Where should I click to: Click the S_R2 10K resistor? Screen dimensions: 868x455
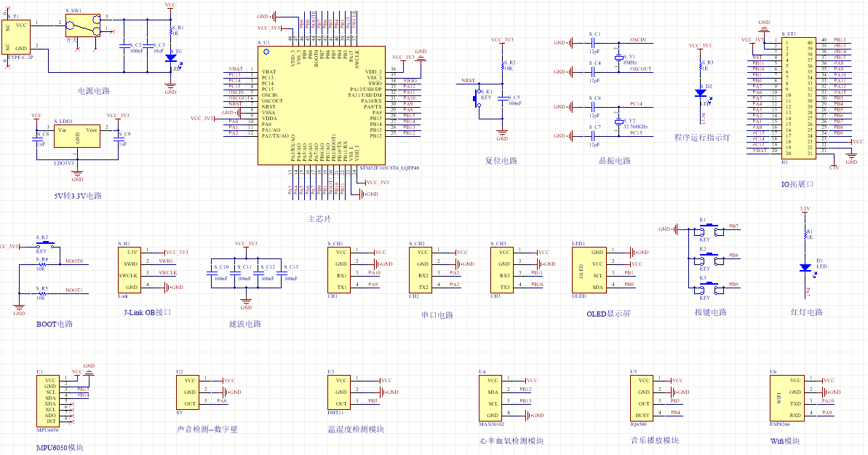click(502, 66)
